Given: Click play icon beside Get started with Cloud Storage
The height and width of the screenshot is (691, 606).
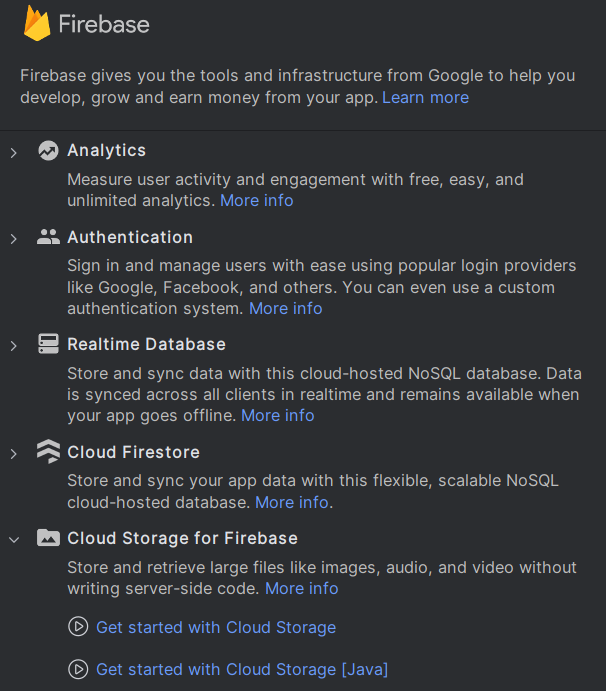Looking at the screenshot, I should (x=78, y=628).
